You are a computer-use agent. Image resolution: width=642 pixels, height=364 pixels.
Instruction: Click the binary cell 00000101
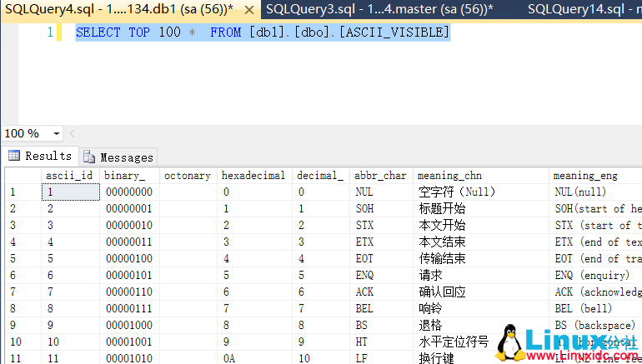[129, 275]
